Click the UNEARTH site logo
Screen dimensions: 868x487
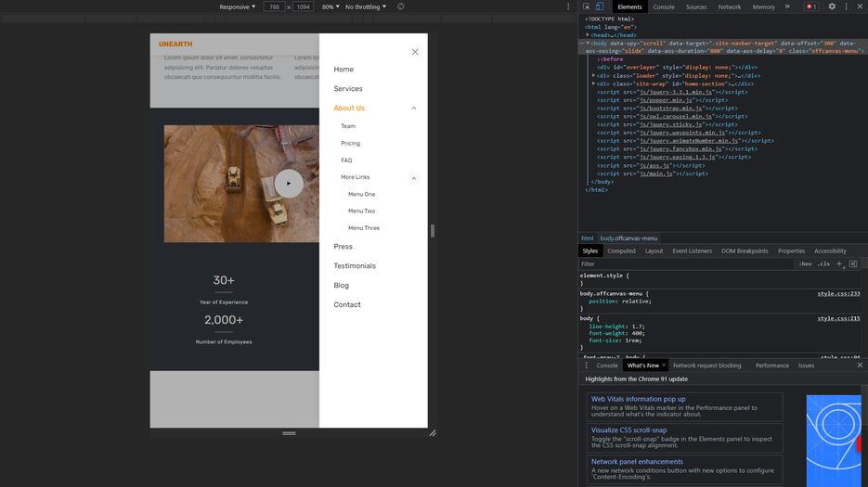(x=175, y=45)
